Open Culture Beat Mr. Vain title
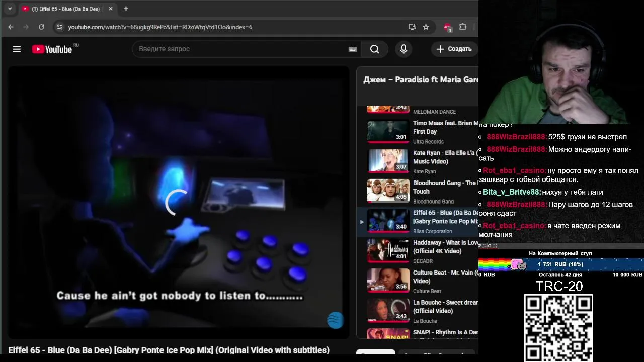This screenshot has width=644, height=362. 445,277
